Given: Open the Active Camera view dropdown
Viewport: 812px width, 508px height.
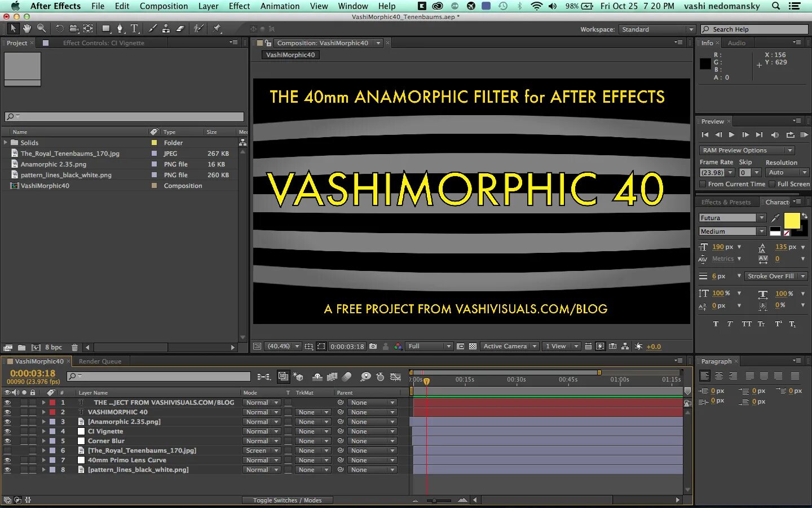Looking at the screenshot, I should click(510, 346).
